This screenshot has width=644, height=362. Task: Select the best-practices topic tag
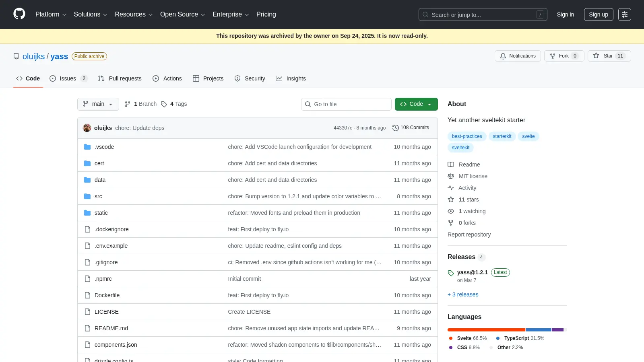[467, 136]
